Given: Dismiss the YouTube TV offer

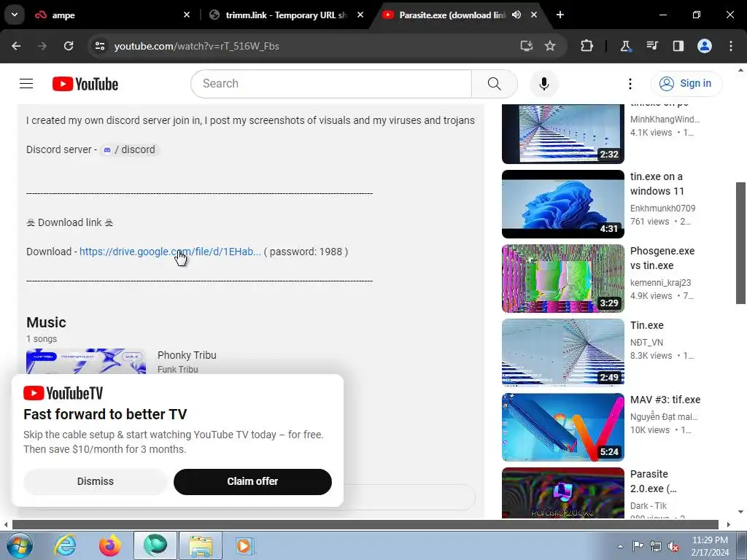Looking at the screenshot, I should (x=96, y=481).
